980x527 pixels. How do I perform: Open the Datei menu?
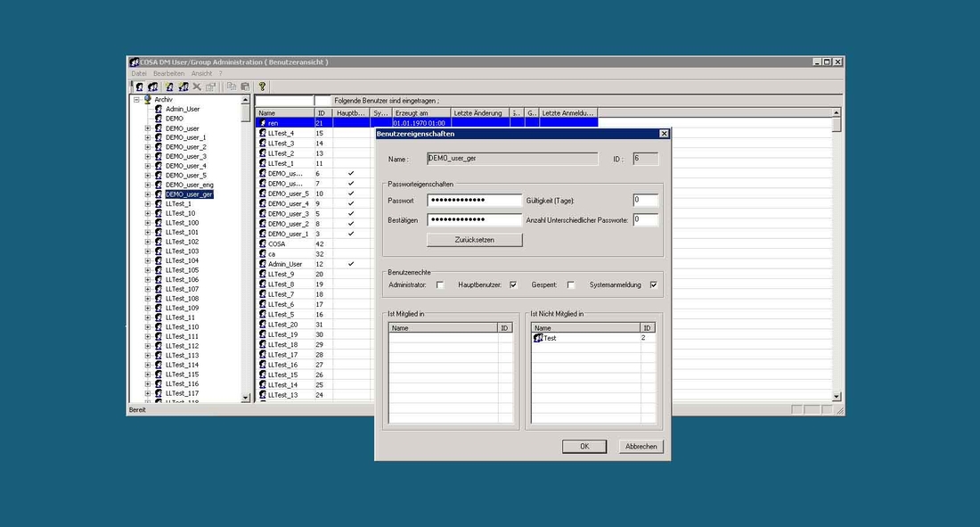click(139, 73)
